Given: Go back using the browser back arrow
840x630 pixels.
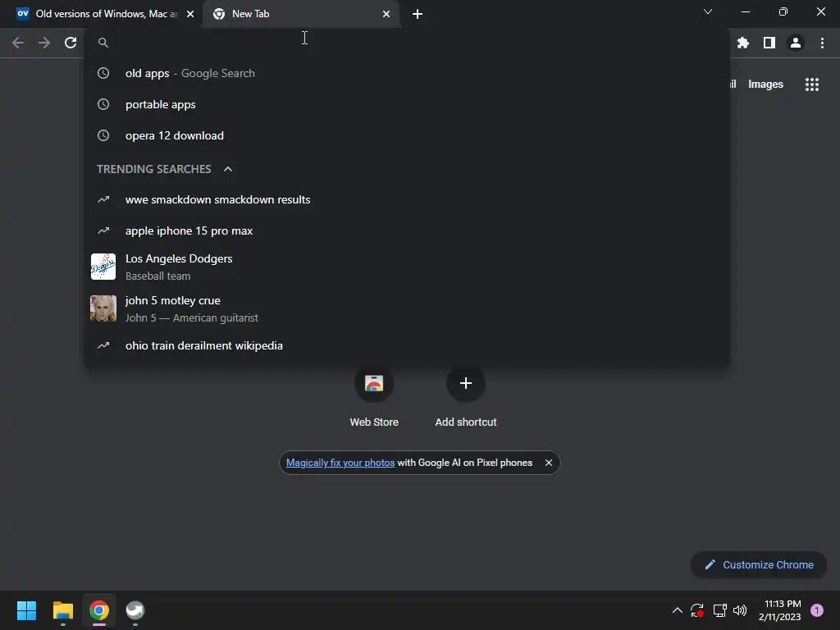Looking at the screenshot, I should (x=18, y=43).
